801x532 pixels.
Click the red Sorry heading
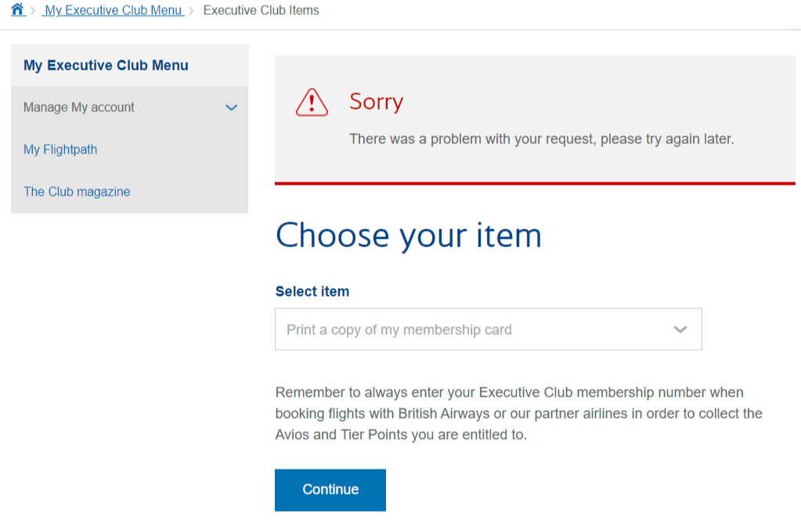pos(377,101)
